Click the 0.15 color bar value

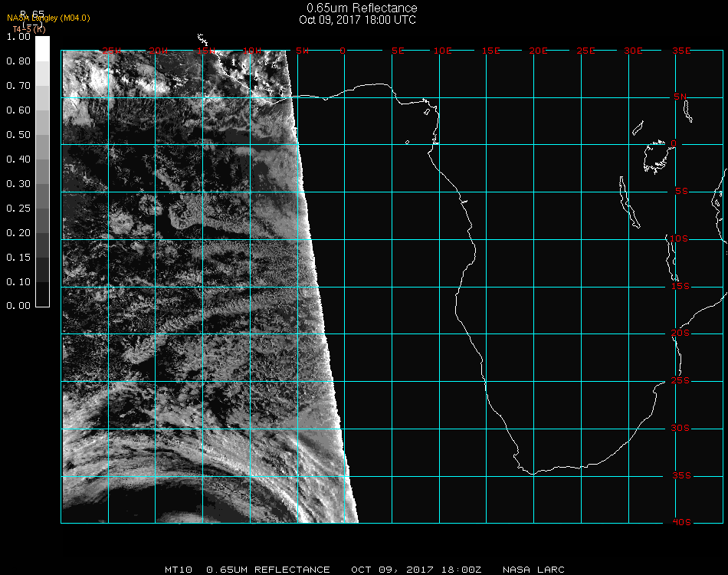18,258
